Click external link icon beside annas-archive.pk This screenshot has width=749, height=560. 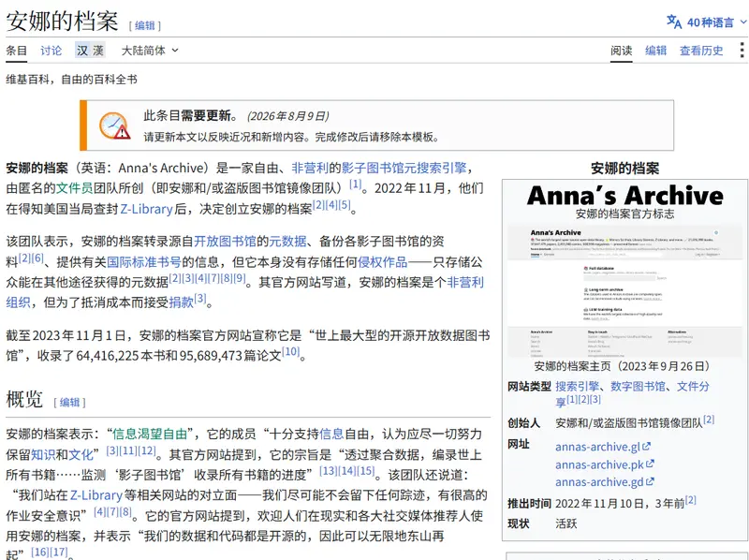point(650,464)
